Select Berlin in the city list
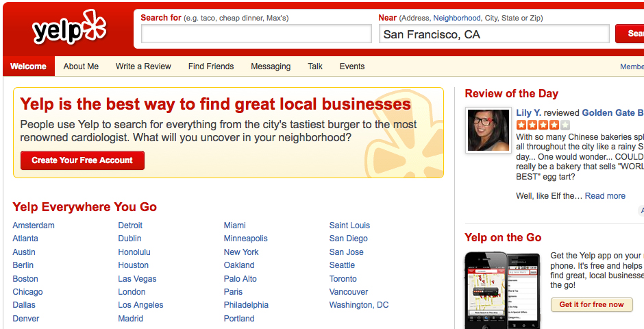Screen dimensions: 644x329 23,265
